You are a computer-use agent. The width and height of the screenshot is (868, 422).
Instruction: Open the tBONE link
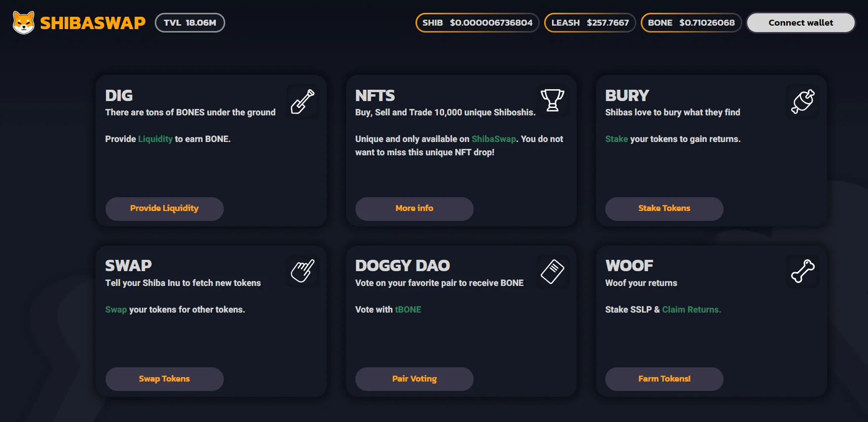pos(408,310)
